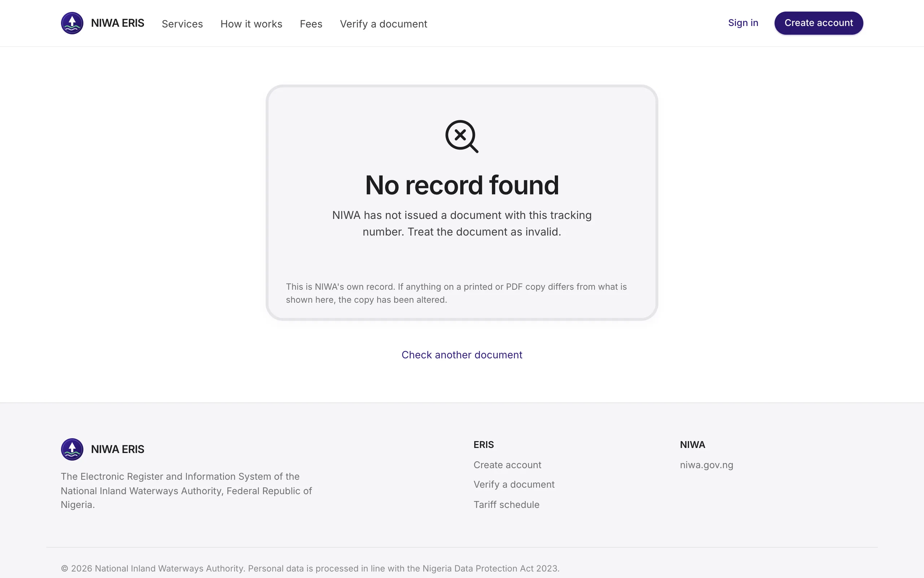924x578 pixels.
Task: Click the NIWA ERIS logo icon in header
Action: coord(72,23)
